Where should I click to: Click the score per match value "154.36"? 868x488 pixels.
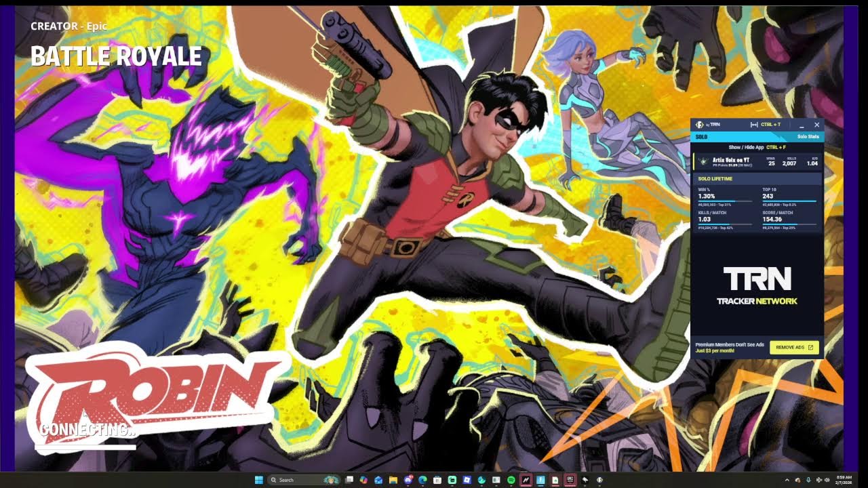[772, 219]
